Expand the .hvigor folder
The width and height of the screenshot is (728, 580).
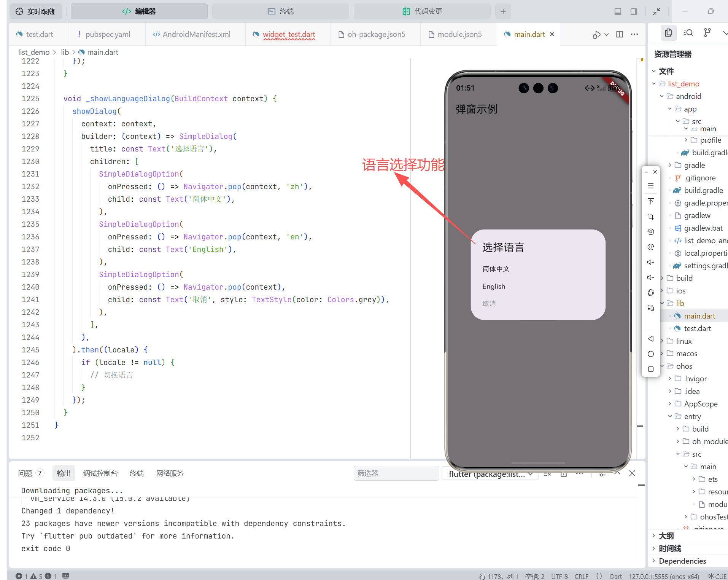pos(670,379)
